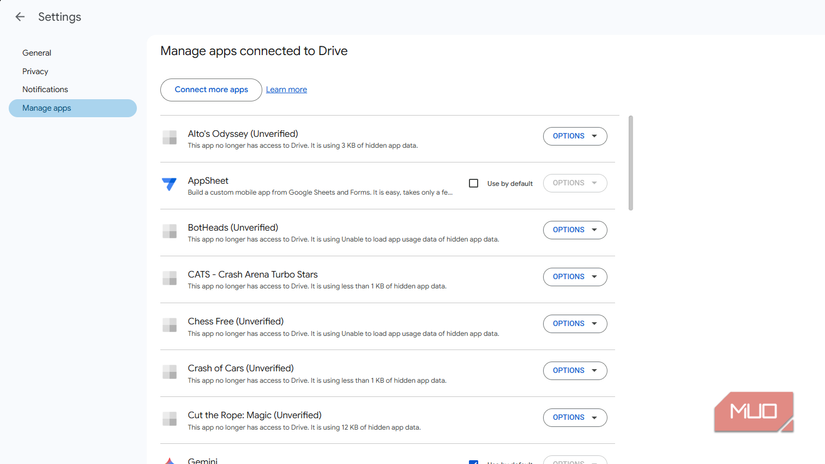Click CATS Crash Arena placeholder icon
The height and width of the screenshot is (464, 825).
coord(169,278)
